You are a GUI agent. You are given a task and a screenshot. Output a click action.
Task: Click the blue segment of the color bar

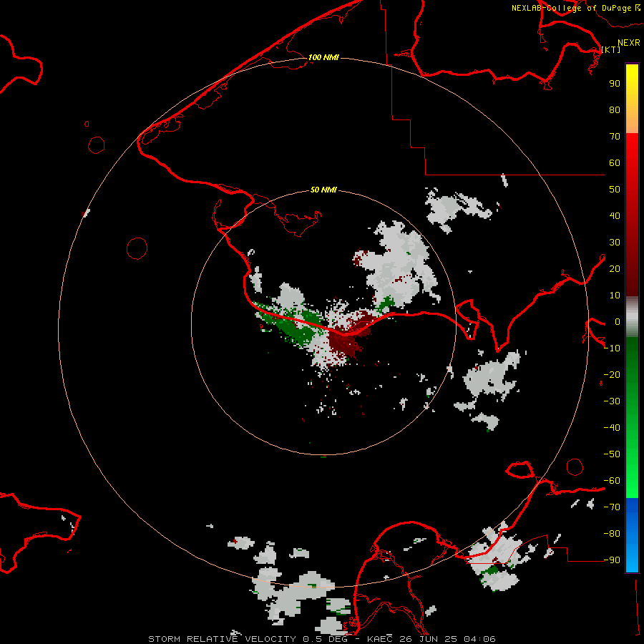(632, 535)
